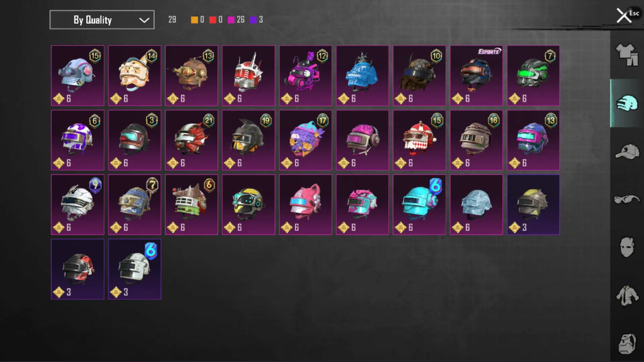Filter by the purple quality swatch
The width and height of the screenshot is (644, 362).
[253, 20]
